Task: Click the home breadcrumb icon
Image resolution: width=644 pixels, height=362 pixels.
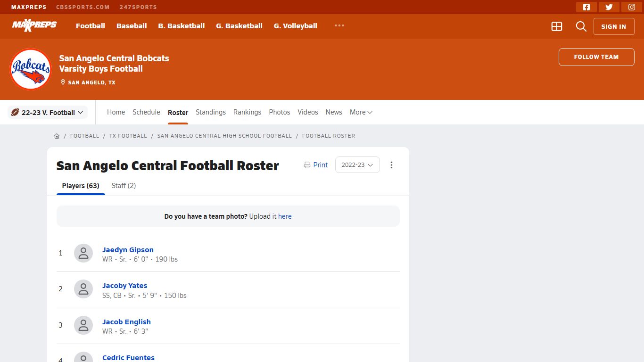Action: point(57,136)
